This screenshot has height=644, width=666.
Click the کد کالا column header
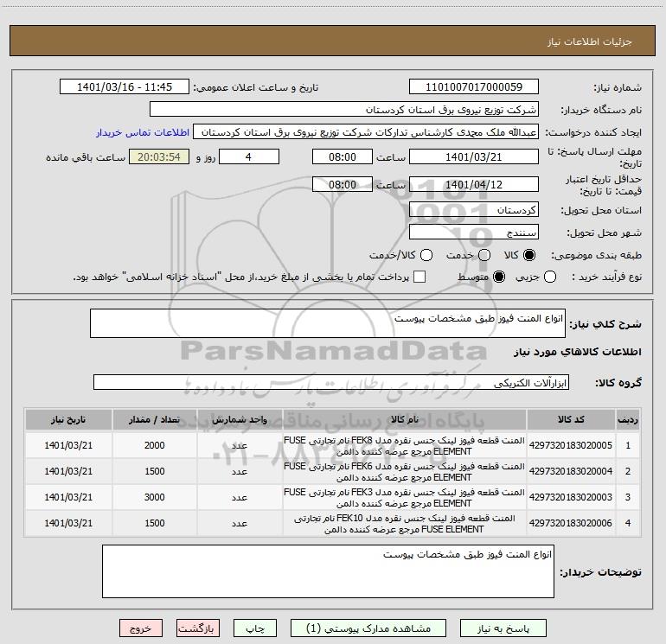pos(571,419)
